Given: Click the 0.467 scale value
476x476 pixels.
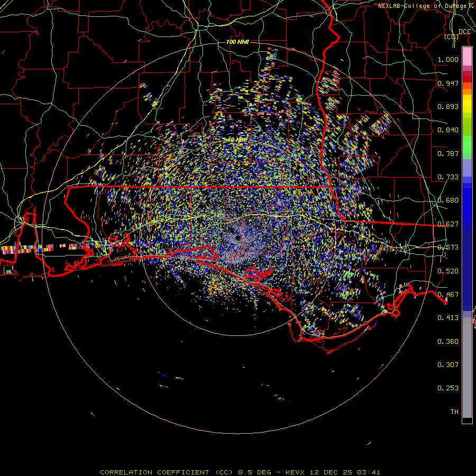Looking at the screenshot, I should (x=448, y=295).
